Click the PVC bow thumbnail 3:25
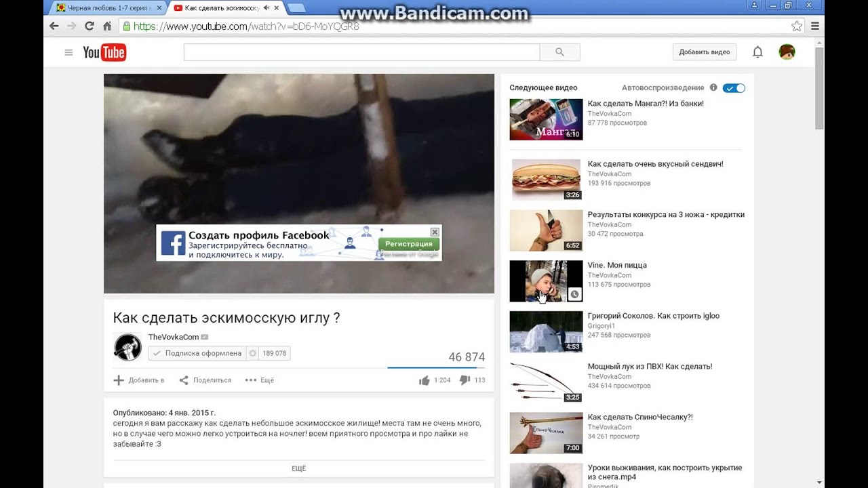Image resolution: width=868 pixels, height=488 pixels. pos(546,382)
